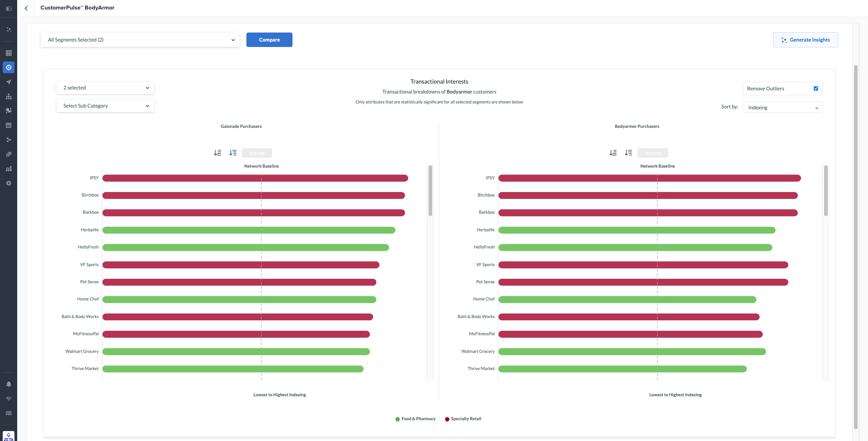Image resolution: width=868 pixels, height=441 pixels.
Task: Open the hierarchy org-chart sidebar icon
Action: coord(9,96)
